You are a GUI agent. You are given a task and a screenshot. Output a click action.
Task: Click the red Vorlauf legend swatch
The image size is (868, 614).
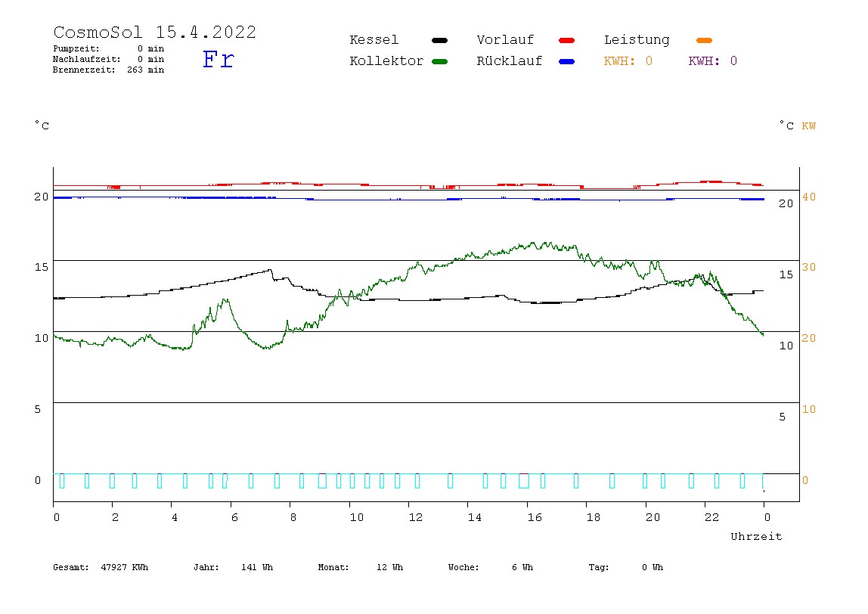pyautogui.click(x=567, y=40)
